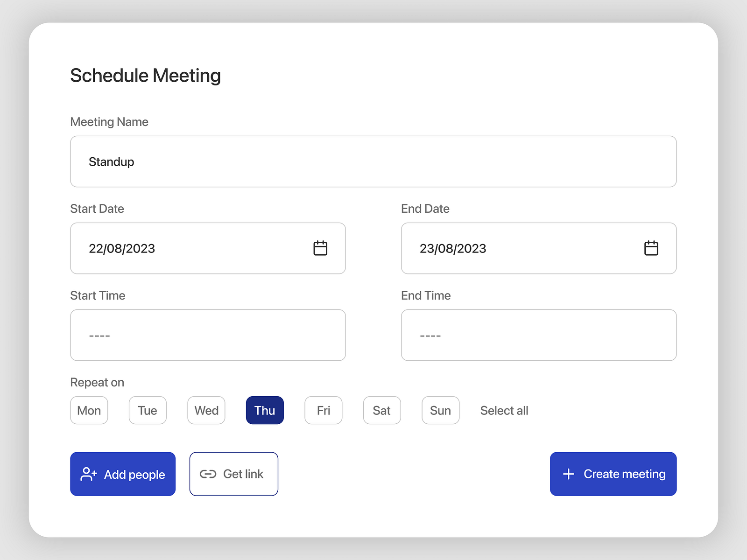747x560 pixels.
Task: Toggle Sat repeat day
Action: (x=382, y=410)
